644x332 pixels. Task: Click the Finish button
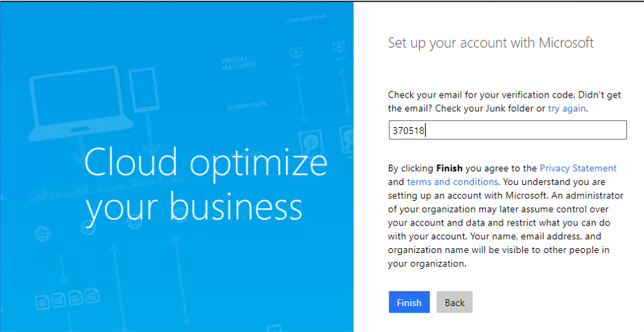tap(409, 302)
